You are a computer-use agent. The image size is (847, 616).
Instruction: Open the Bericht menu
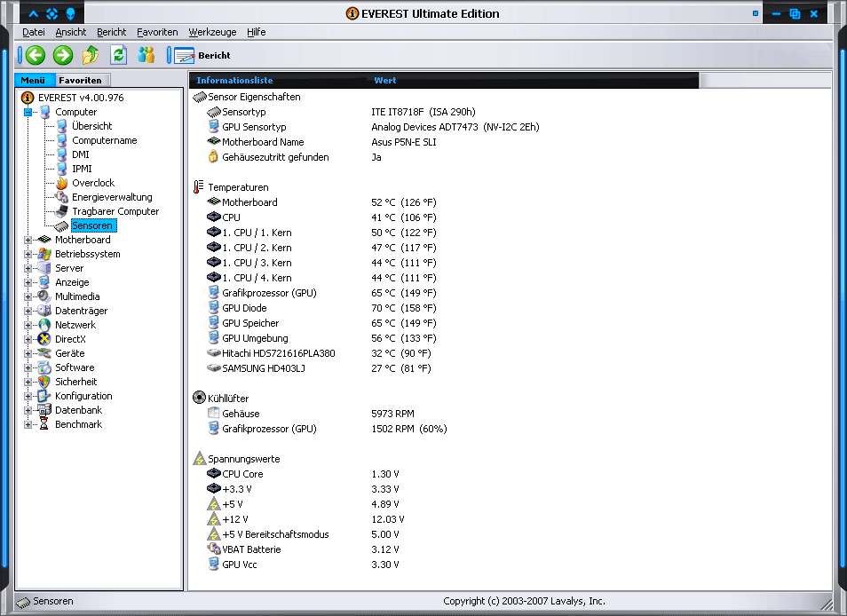(x=111, y=32)
